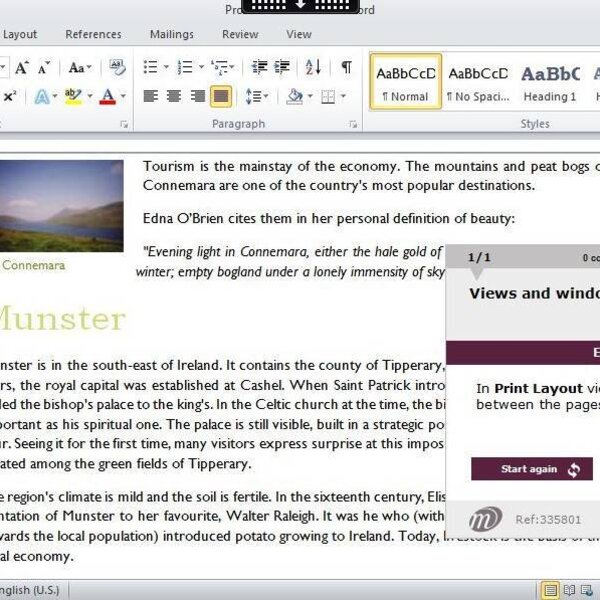This screenshot has height=600, width=600.
Task: Switch to the Review tab
Action: (x=240, y=34)
